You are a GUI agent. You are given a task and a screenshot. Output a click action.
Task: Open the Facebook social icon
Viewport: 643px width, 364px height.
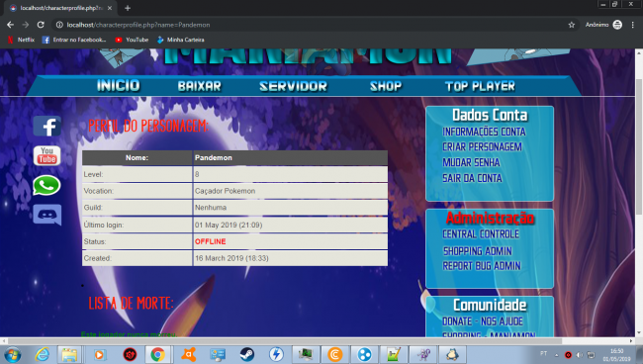[47, 126]
